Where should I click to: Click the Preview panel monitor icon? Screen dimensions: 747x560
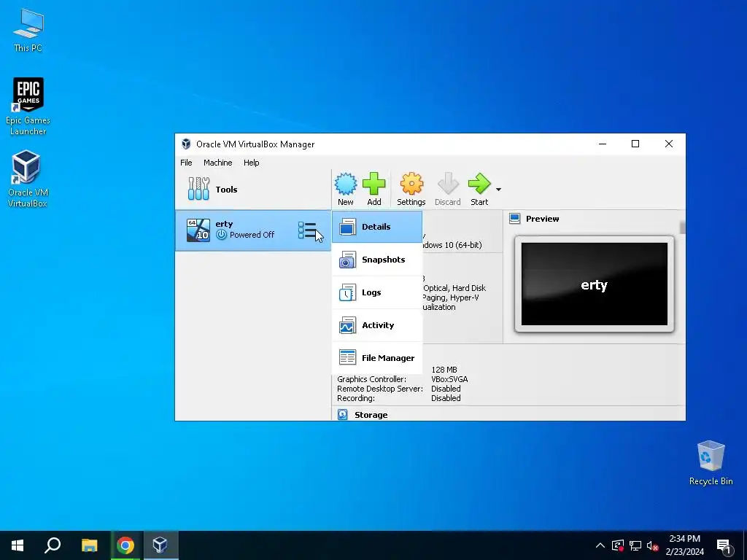coord(514,219)
